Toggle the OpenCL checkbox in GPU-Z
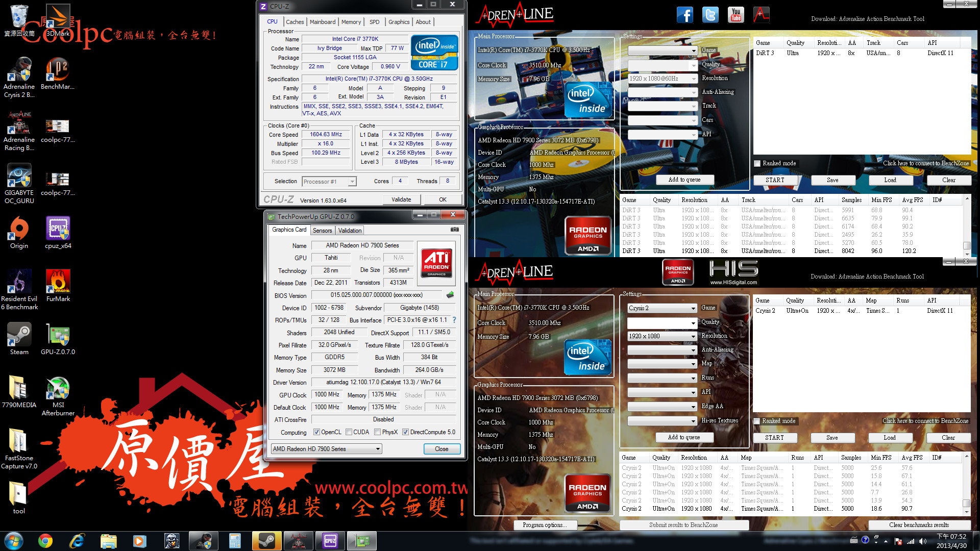 coord(316,432)
